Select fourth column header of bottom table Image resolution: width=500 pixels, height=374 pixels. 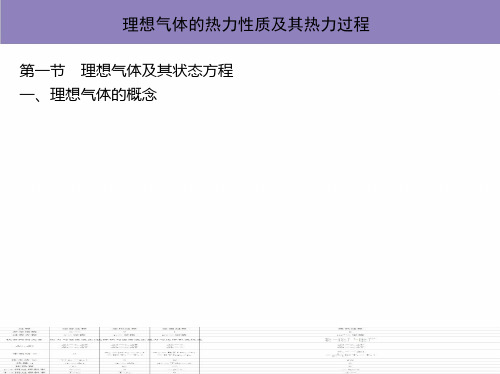(174, 329)
